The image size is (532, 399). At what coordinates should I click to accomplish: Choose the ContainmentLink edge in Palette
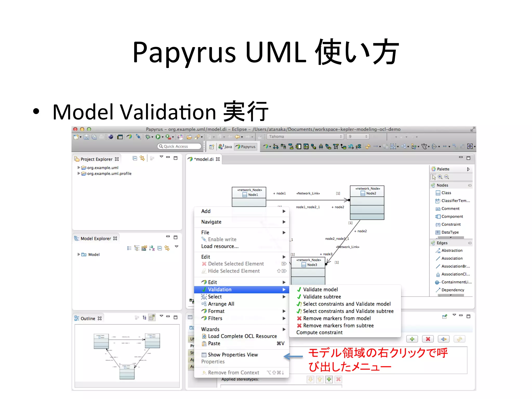pyautogui.click(x=453, y=282)
